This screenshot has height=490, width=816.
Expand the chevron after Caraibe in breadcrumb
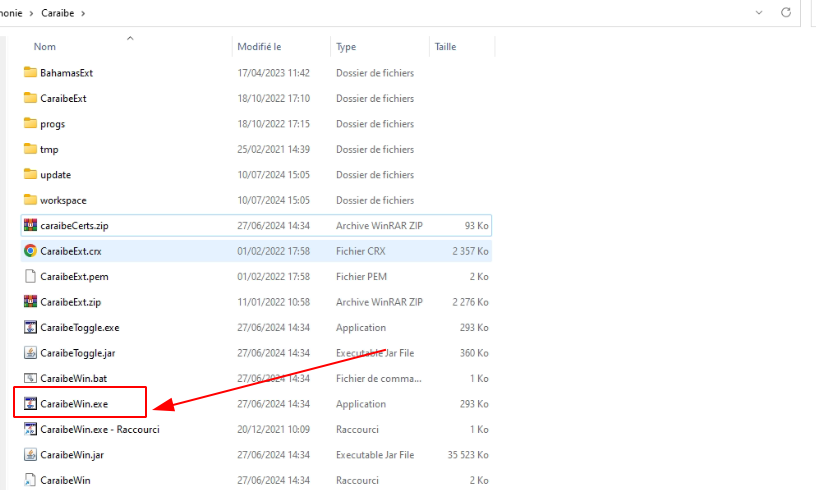(x=83, y=13)
